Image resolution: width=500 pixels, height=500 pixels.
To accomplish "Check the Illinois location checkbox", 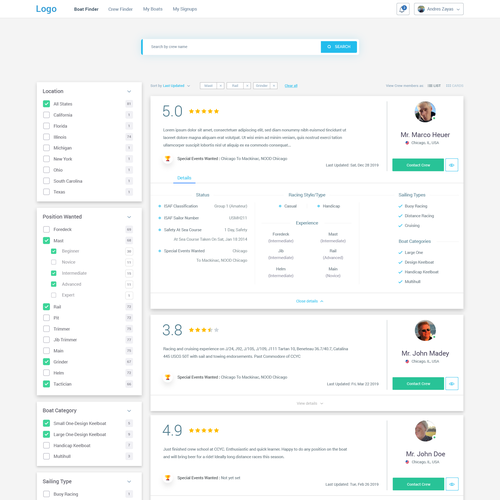I will click(x=46, y=137).
